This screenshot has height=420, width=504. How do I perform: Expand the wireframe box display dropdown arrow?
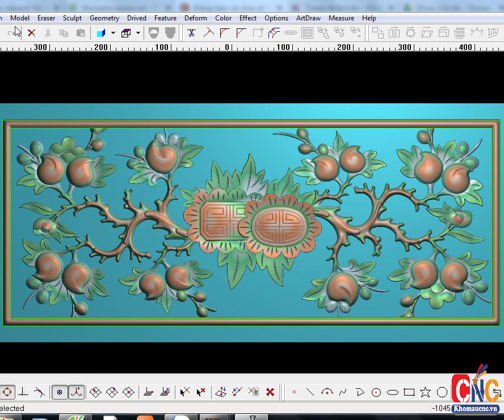(138, 33)
